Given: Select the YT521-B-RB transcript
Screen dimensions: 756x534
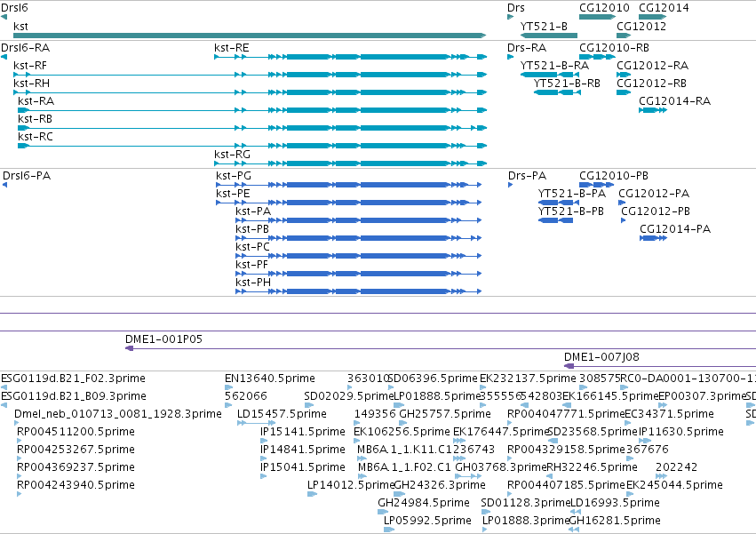Looking at the screenshot, I should coord(557,92).
